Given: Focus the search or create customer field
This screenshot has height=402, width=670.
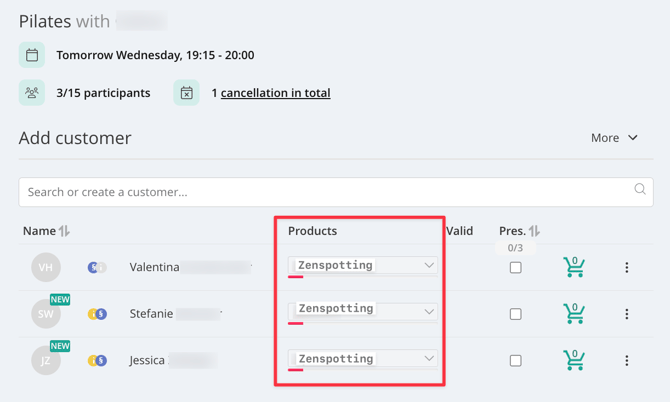Looking at the screenshot, I should click(x=336, y=192).
